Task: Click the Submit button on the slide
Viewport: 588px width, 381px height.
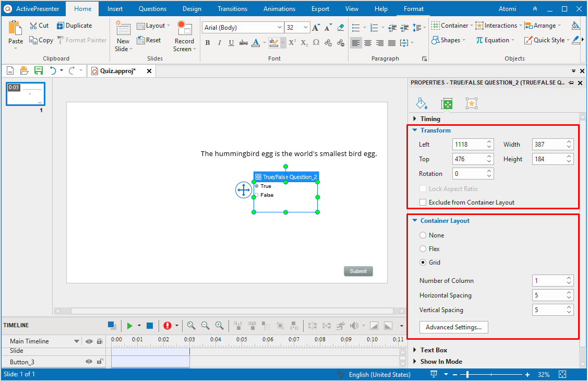Action: [x=358, y=271]
